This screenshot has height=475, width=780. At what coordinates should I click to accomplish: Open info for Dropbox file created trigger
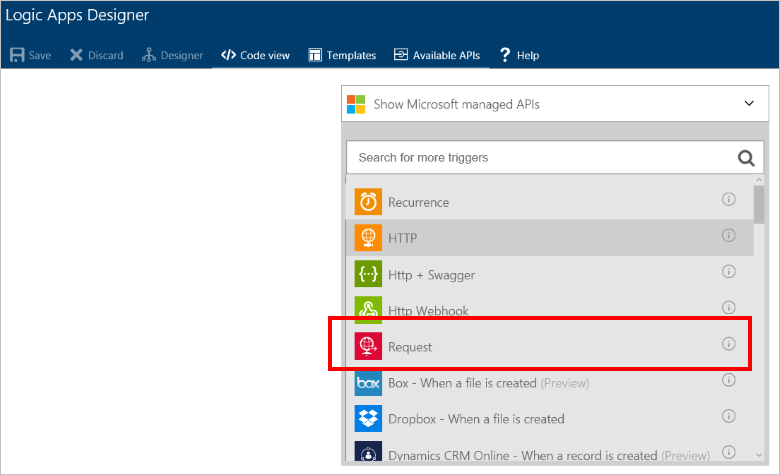pyautogui.click(x=729, y=416)
